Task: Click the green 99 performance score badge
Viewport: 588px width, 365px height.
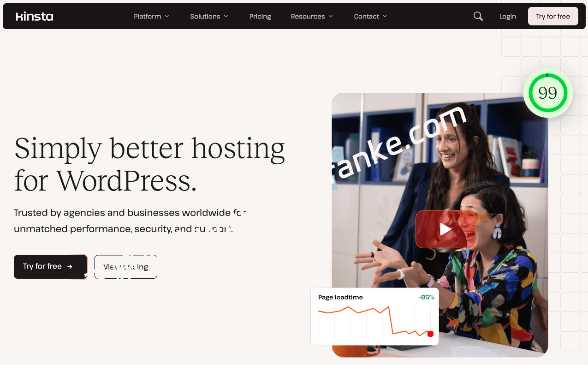Action: point(548,93)
